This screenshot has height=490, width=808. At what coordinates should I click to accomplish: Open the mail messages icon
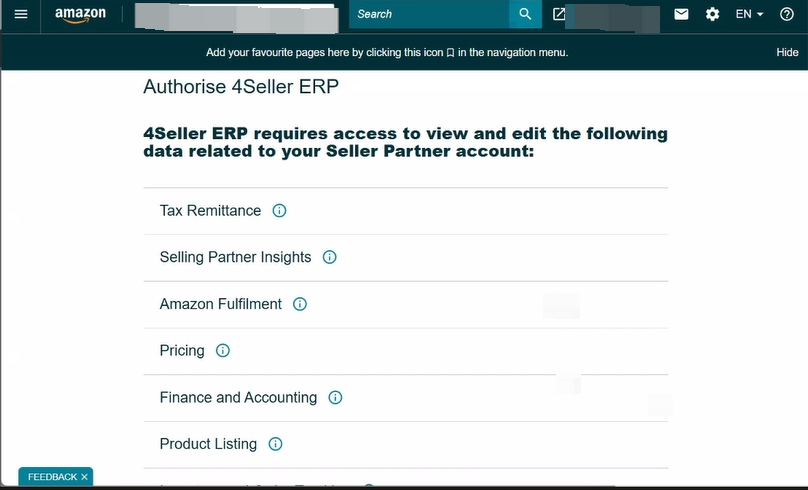click(x=681, y=14)
